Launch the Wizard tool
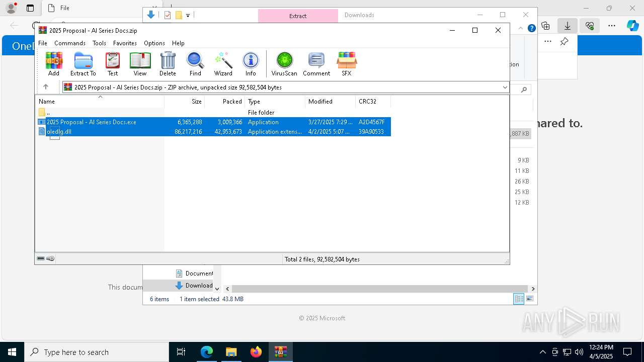The image size is (644, 362). [x=223, y=64]
